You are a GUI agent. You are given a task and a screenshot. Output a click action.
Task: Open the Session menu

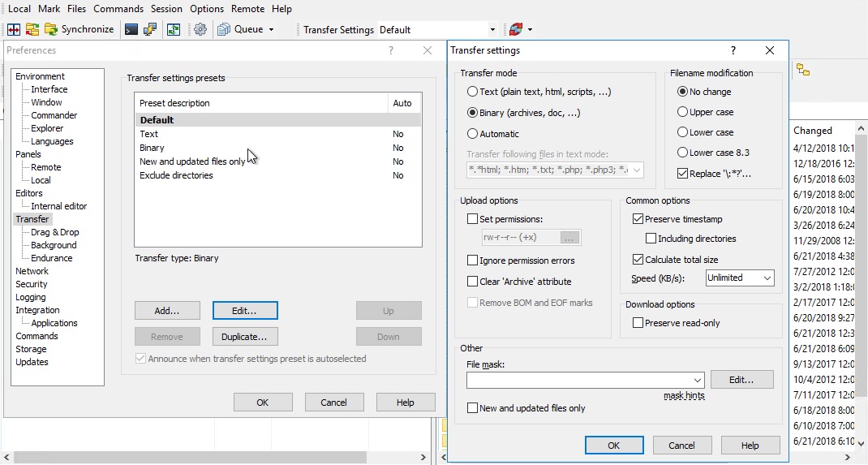pyautogui.click(x=166, y=9)
